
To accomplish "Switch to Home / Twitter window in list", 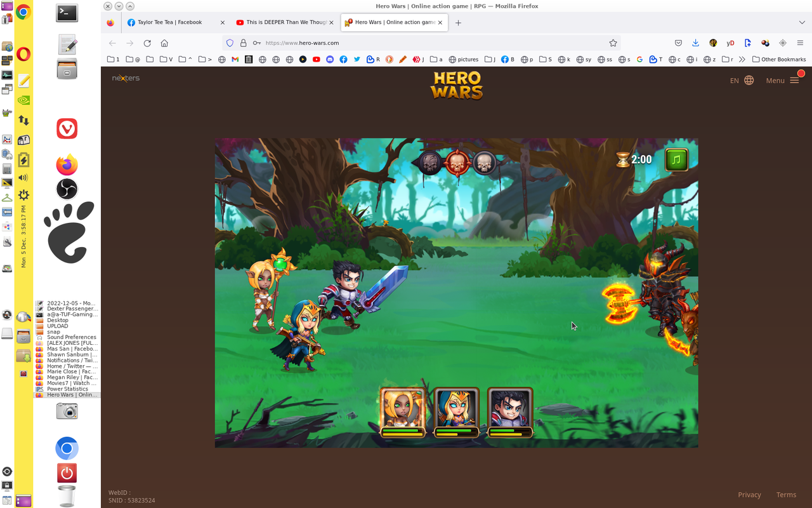I will pos(68,366).
